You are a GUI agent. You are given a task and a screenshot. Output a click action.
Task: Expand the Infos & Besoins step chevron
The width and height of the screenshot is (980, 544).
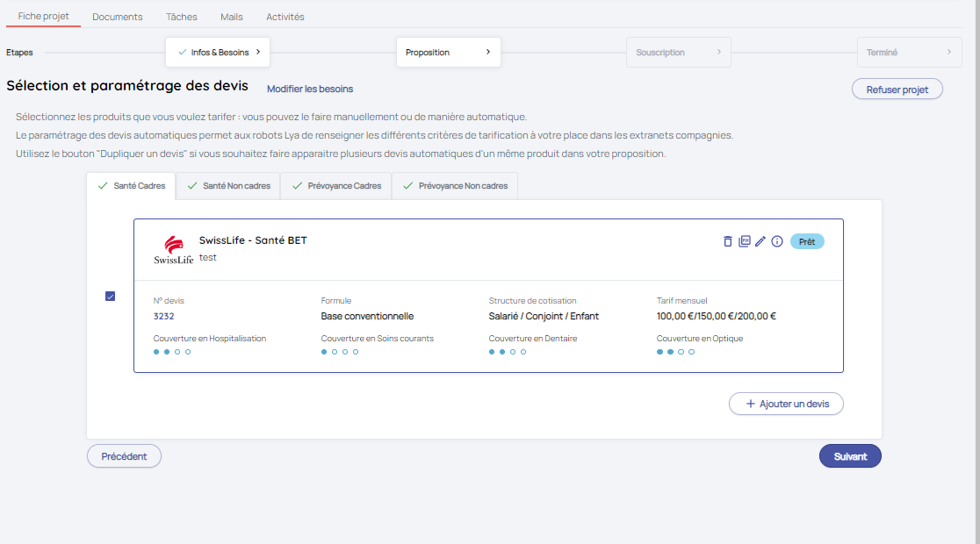(257, 53)
